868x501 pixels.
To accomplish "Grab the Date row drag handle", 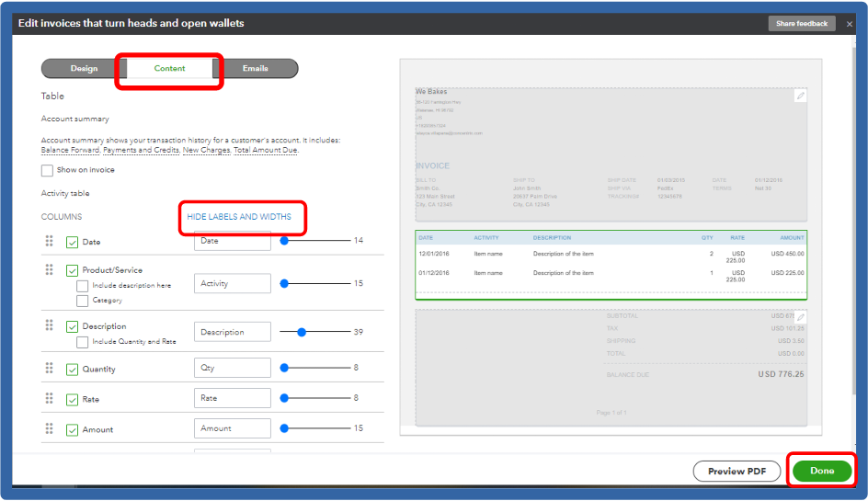I will coord(50,241).
